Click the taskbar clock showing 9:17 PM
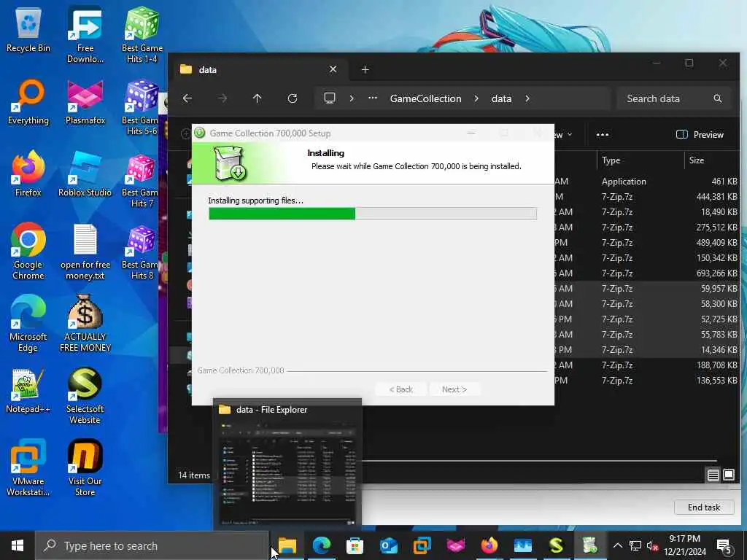Screen dimensions: 747x560 [x=685, y=545]
